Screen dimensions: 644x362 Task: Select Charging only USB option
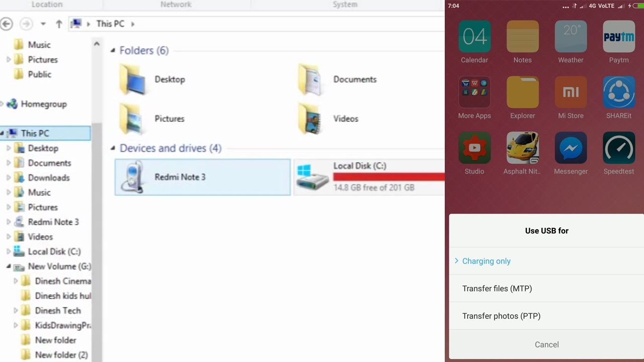546,261
